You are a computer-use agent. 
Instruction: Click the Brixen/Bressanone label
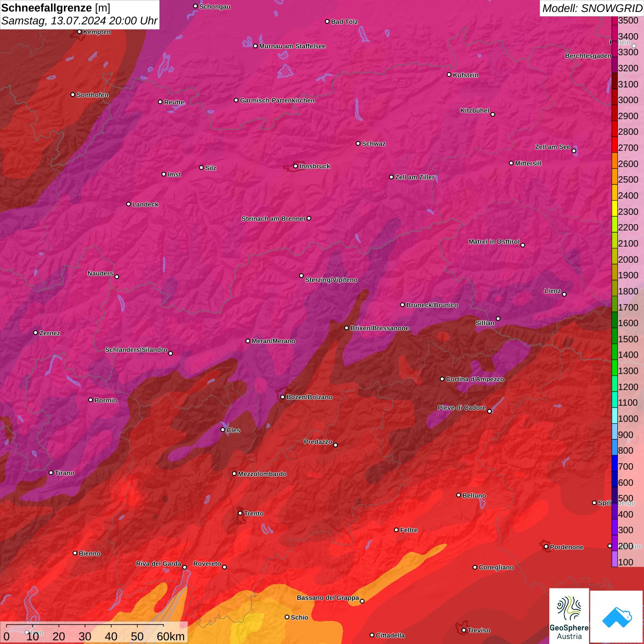(x=379, y=328)
